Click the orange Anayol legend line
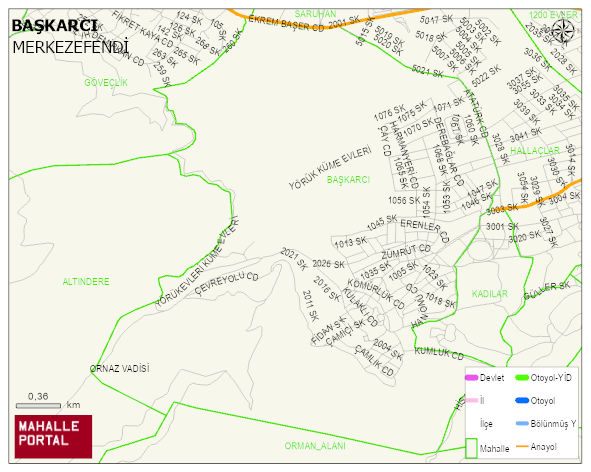This screenshot has height=472, width=591. pyautogui.click(x=522, y=447)
